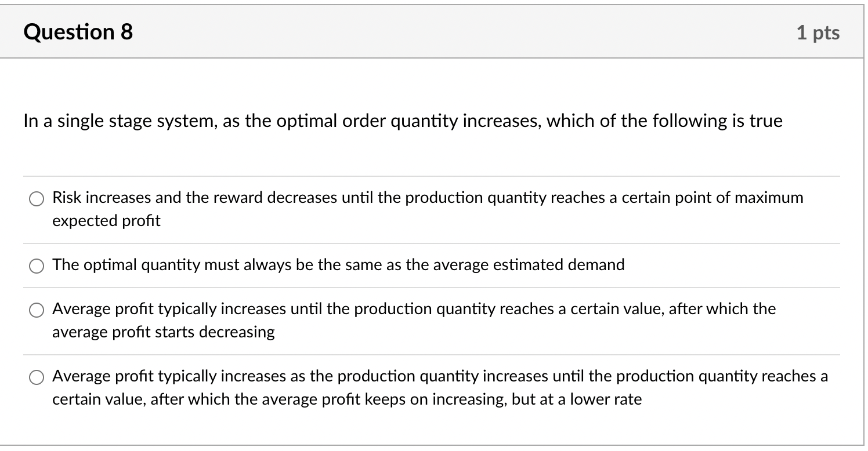Viewport: 868px width, 451px height.
Task: Click the '1 pts' label
Action: (x=819, y=32)
